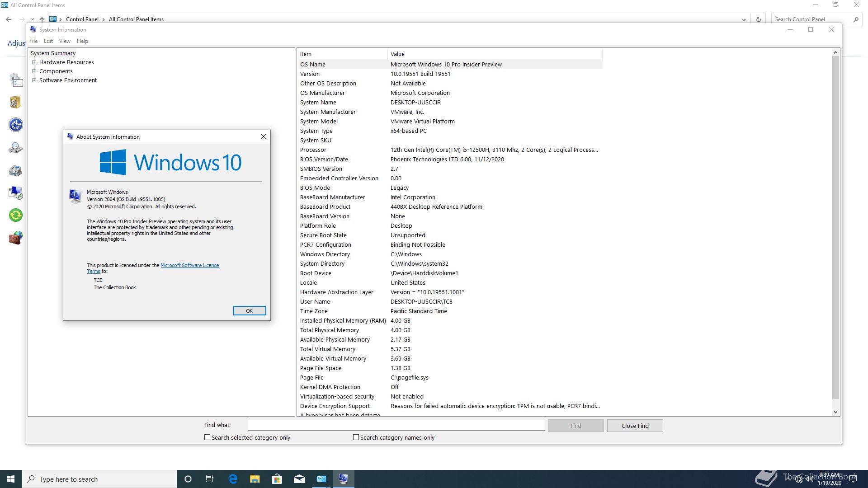This screenshot has width=868, height=488.
Task: Show hidden tray icons chevron
Action: [788, 479]
